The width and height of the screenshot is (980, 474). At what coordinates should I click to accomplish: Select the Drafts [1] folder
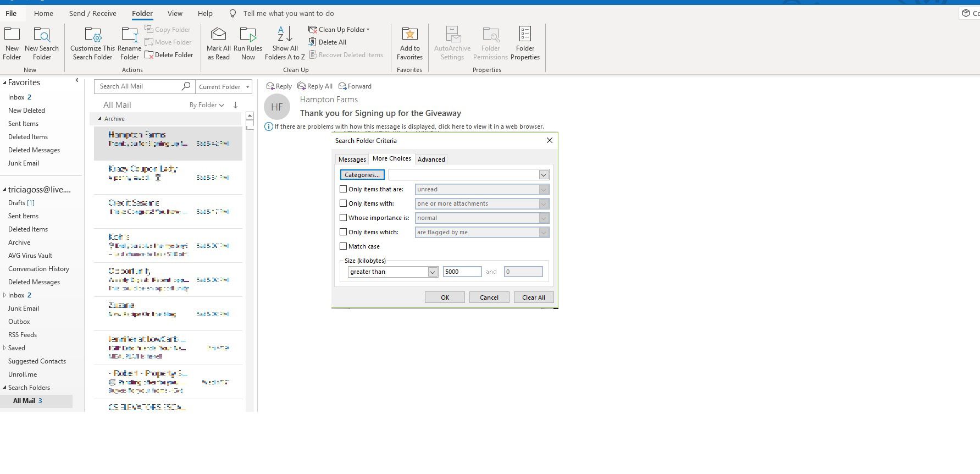[x=21, y=203]
